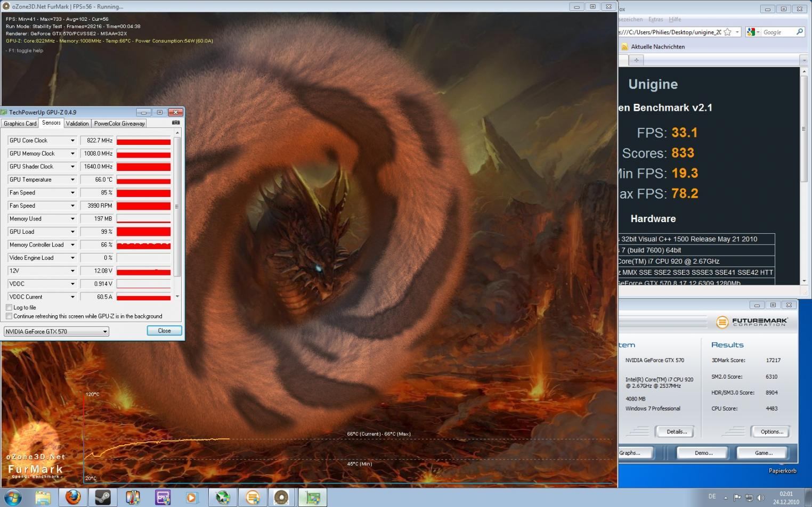Switch to the Validation tab

click(77, 124)
